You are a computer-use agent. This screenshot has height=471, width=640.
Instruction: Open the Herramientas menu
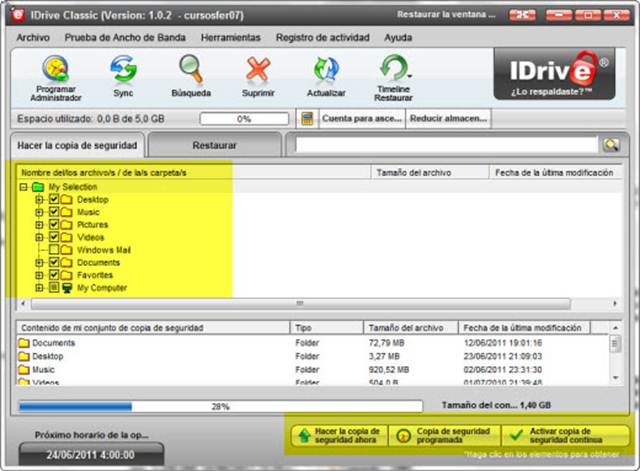(231, 38)
